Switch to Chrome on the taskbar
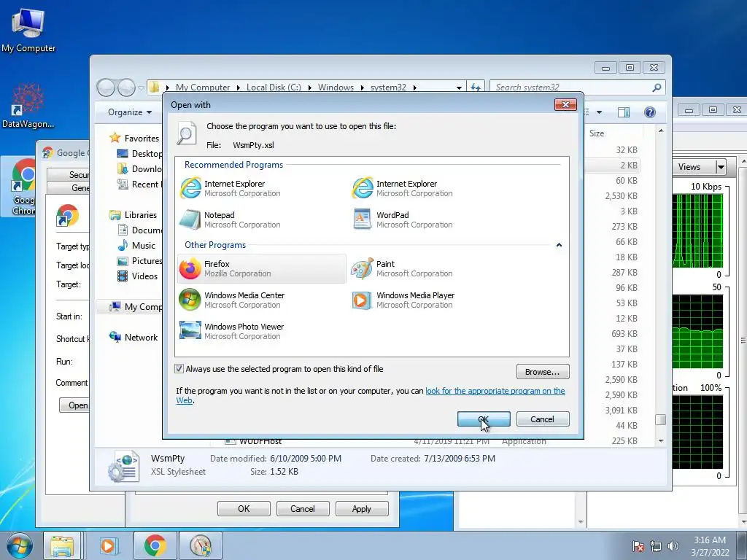Image resolution: width=747 pixels, height=560 pixels. point(155,545)
